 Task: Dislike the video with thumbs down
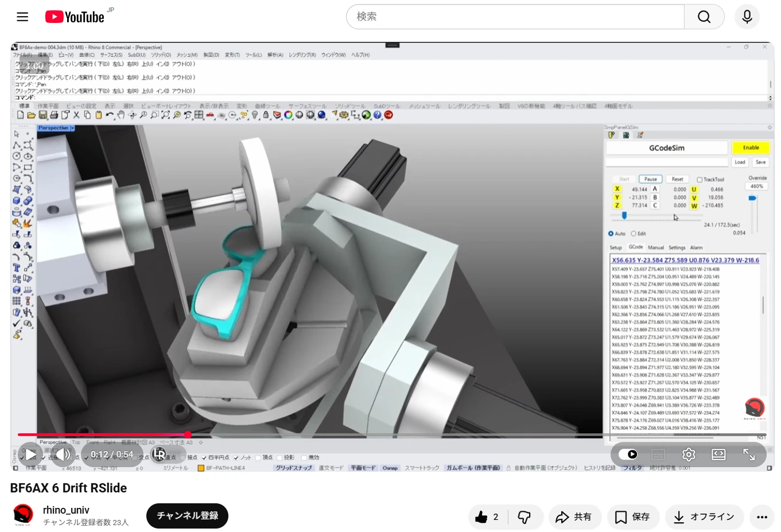[x=524, y=517]
